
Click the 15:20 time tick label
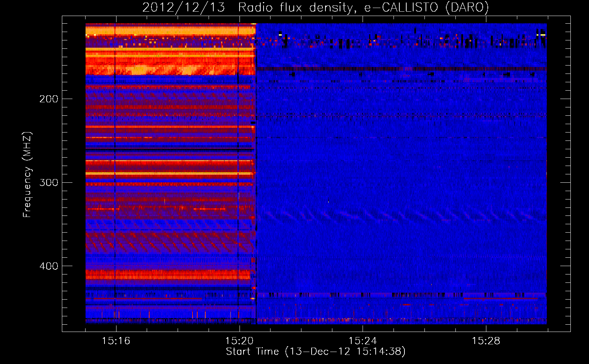[240, 341]
